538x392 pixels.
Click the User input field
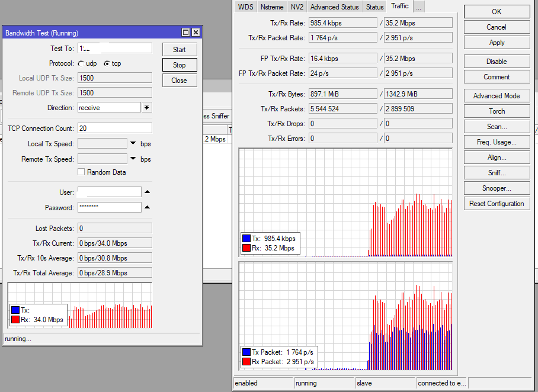tap(110, 192)
